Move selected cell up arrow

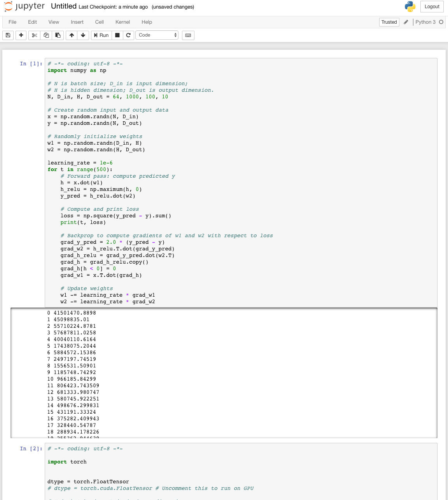pos(72,35)
